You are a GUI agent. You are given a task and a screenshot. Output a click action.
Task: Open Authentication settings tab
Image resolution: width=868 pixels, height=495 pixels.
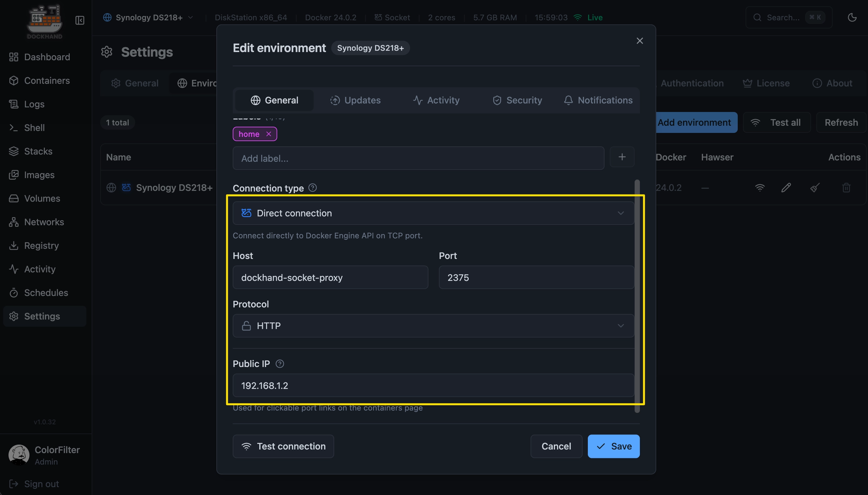point(692,83)
